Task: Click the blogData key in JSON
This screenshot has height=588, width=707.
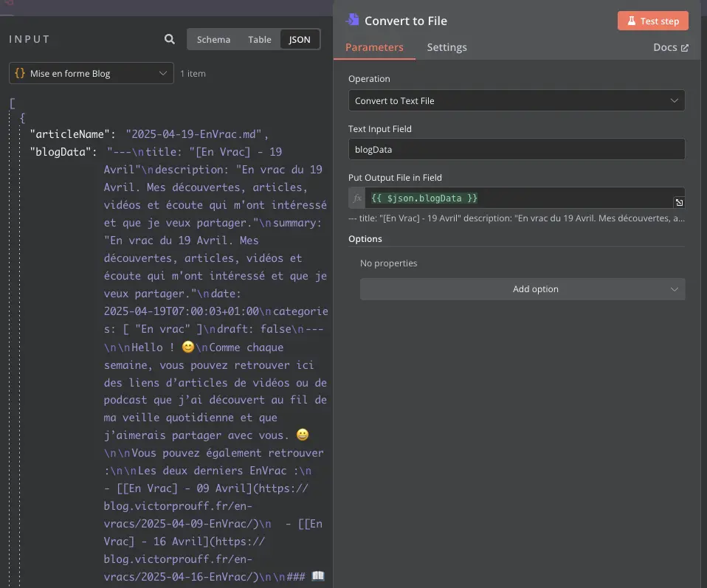Action: pos(61,152)
